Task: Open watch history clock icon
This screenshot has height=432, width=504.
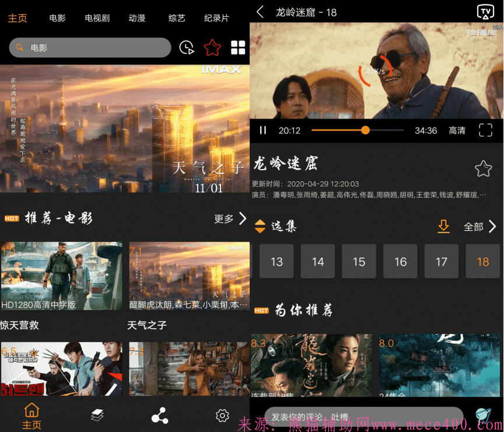Action: coord(187,48)
